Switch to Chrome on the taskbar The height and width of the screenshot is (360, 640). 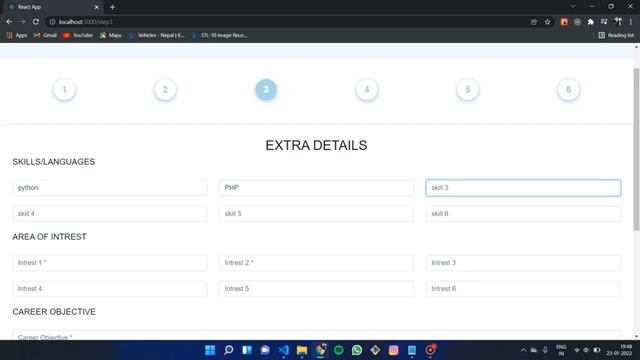pyautogui.click(x=320, y=350)
